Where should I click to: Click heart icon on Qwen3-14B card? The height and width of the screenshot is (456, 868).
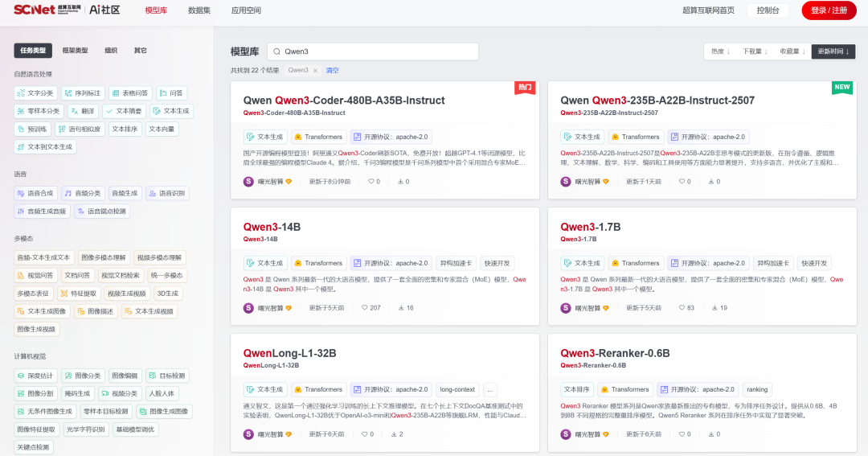tap(364, 308)
